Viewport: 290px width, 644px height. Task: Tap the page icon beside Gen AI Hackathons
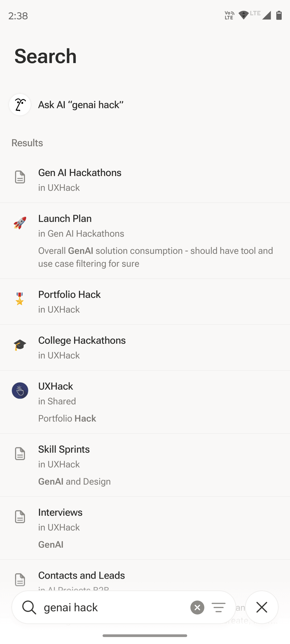coord(20,177)
